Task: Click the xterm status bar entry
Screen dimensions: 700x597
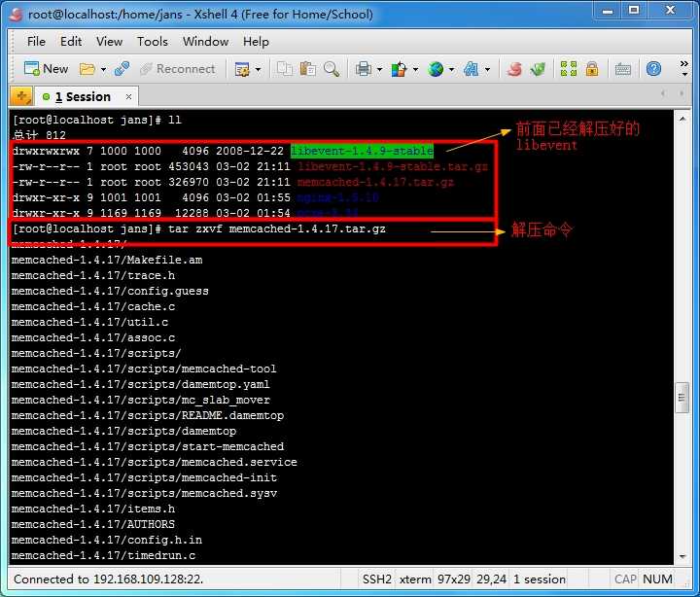Action: [x=415, y=579]
